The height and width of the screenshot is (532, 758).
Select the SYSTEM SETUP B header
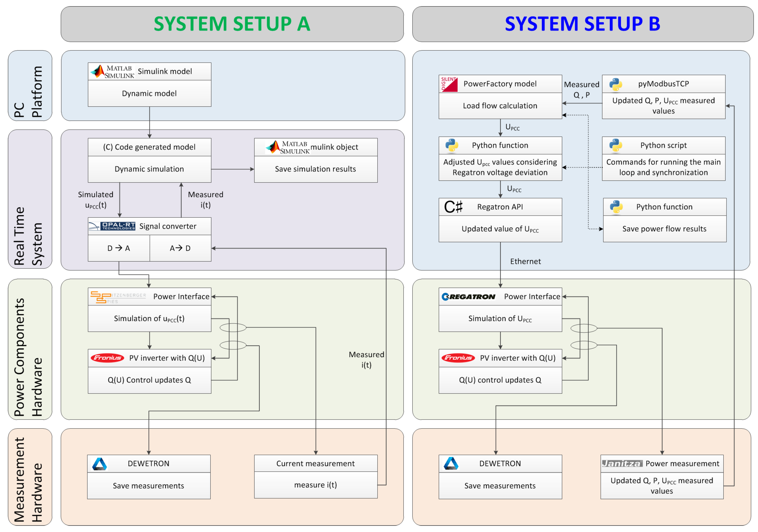[582, 24]
